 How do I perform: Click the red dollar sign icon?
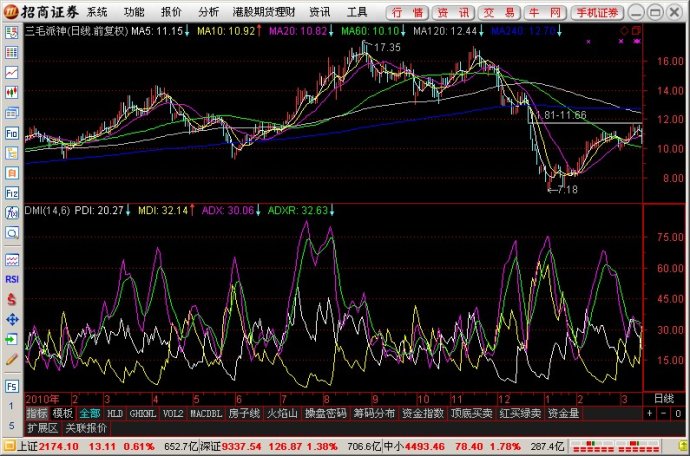pyautogui.click(x=11, y=299)
